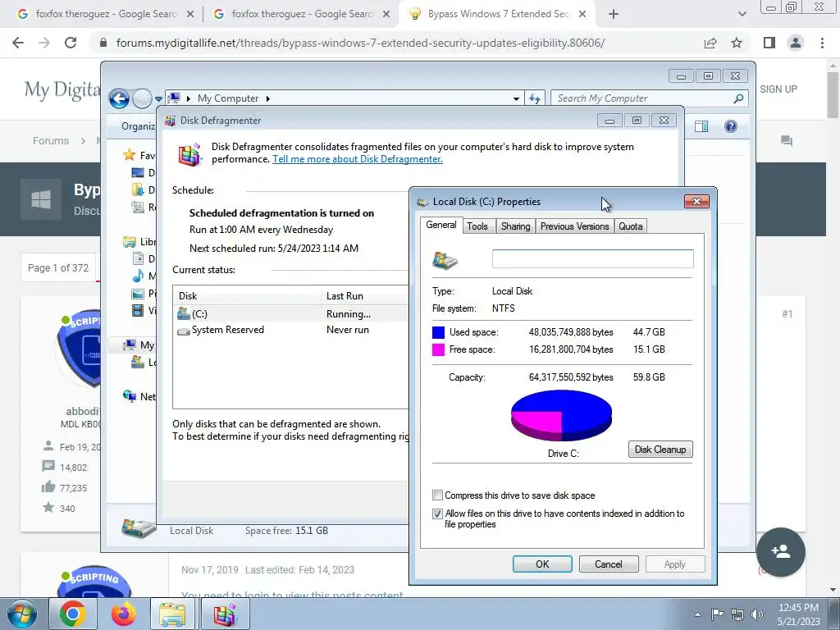This screenshot has height=630, width=840.
Task: Click the Explorer refresh button
Action: 535,98
